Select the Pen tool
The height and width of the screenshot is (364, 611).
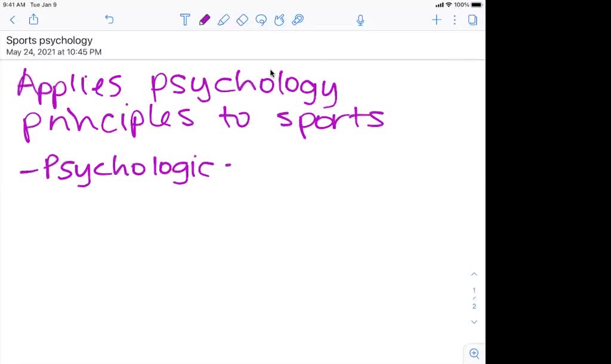[x=205, y=20]
